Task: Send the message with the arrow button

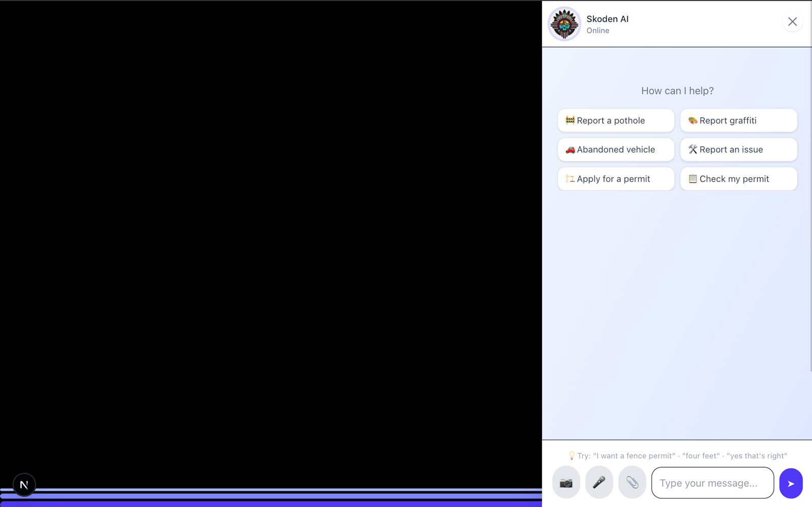Action: (791, 483)
